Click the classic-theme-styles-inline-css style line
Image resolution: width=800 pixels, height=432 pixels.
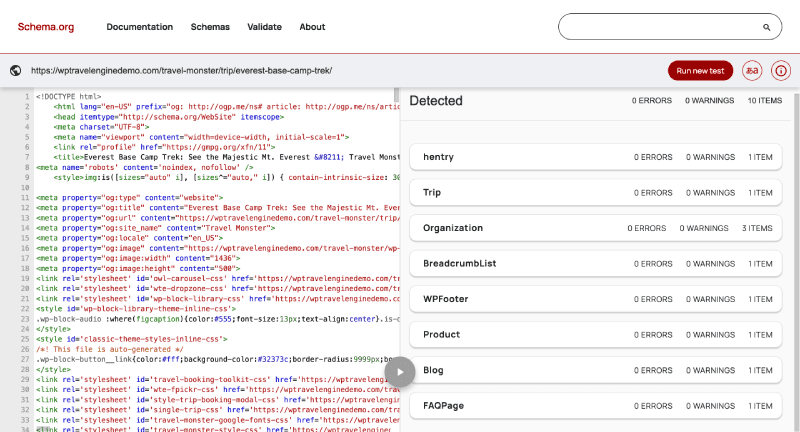(x=132, y=339)
